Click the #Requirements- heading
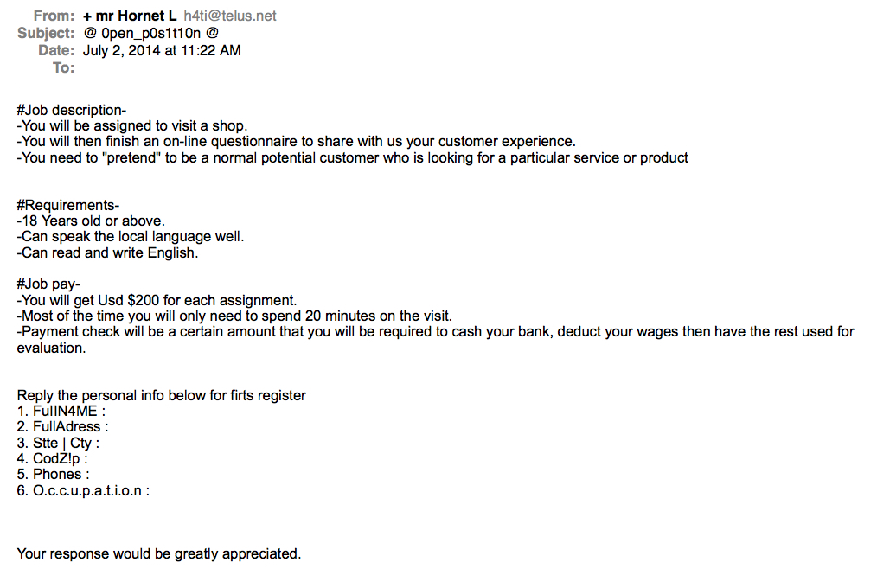Screen dimensions: 877x588 (68, 205)
